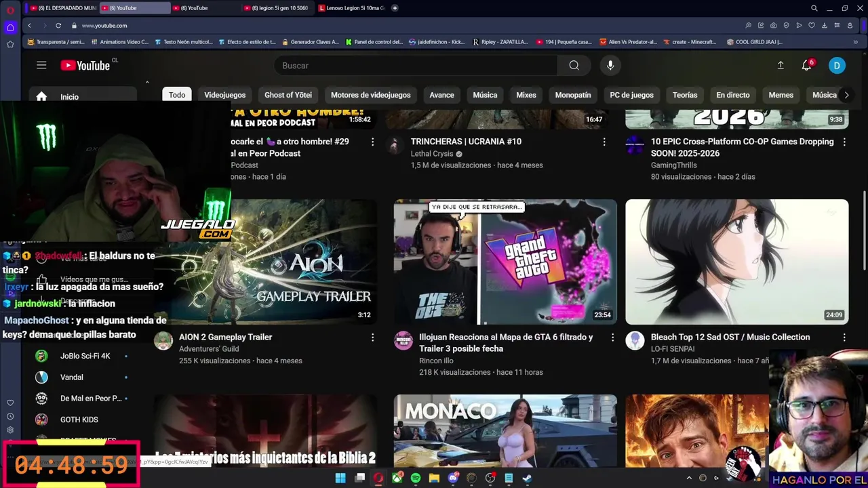868x488 pixels.
Task: Go back with the browser back arrow
Action: [x=29, y=26]
